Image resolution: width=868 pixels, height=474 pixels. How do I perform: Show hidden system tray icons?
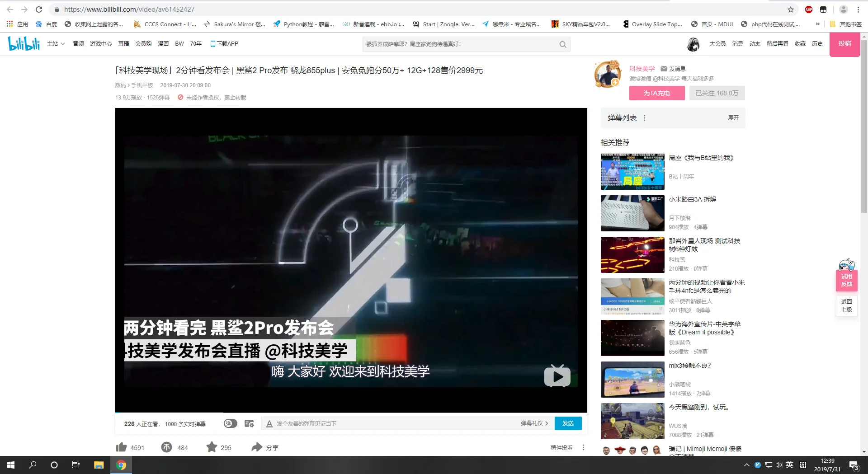pos(746,465)
